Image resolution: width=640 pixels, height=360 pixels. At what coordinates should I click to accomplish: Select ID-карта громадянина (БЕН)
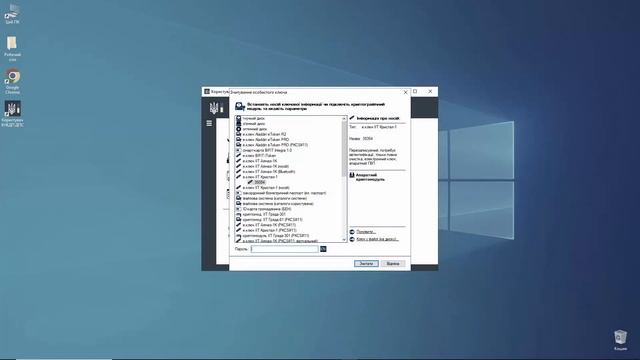267,209
